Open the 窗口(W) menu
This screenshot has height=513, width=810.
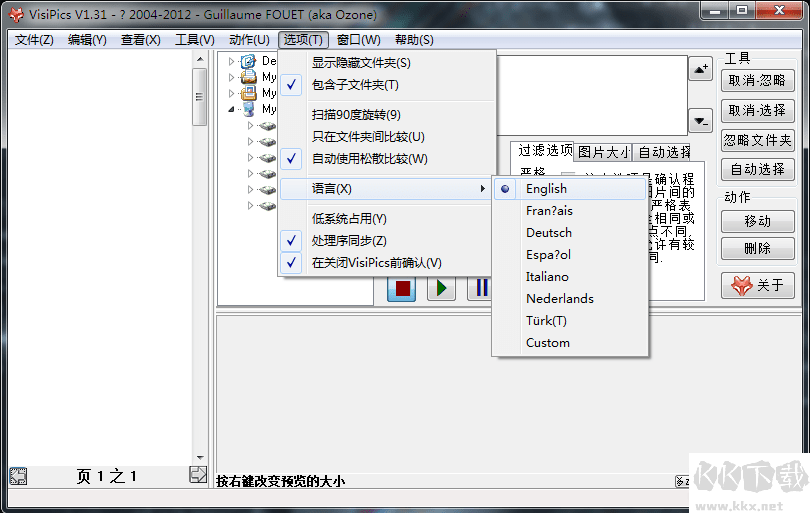(359, 40)
